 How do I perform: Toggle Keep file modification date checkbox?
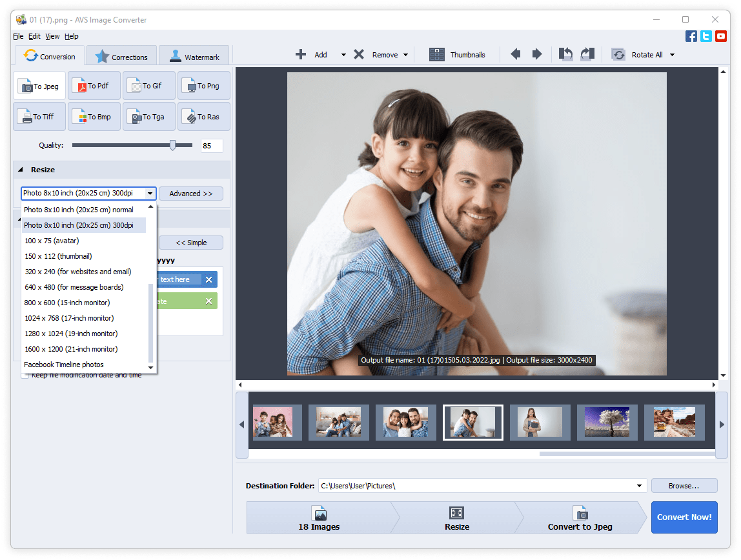[25, 375]
